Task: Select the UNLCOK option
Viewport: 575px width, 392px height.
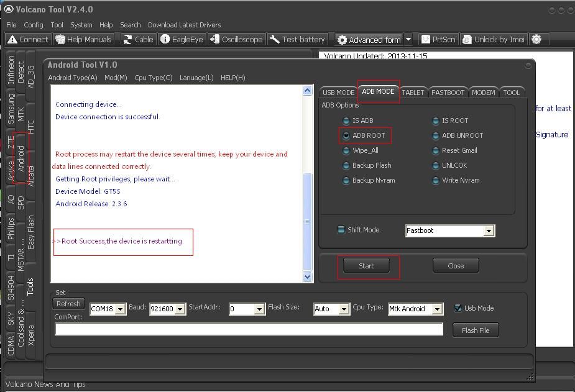Action: pos(449,166)
